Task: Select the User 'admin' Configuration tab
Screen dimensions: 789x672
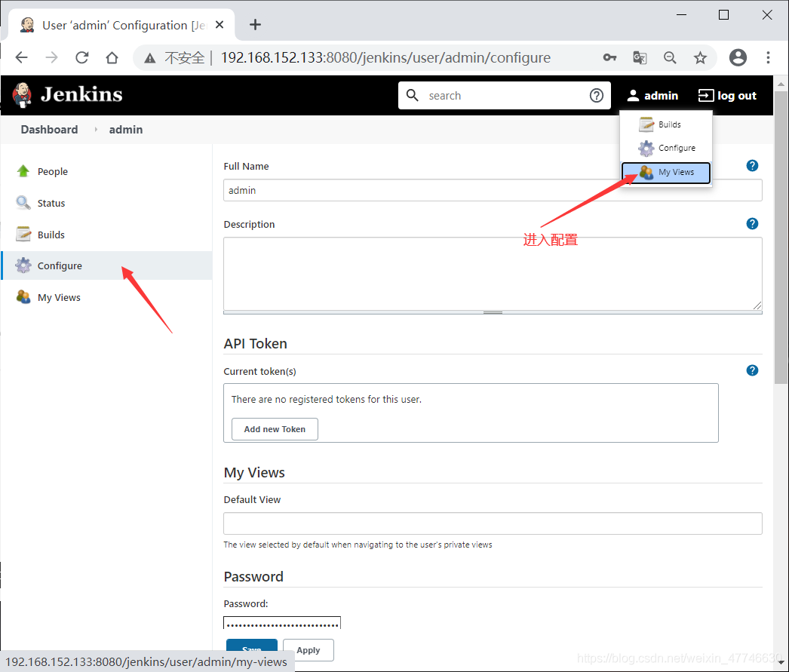Action: click(121, 25)
